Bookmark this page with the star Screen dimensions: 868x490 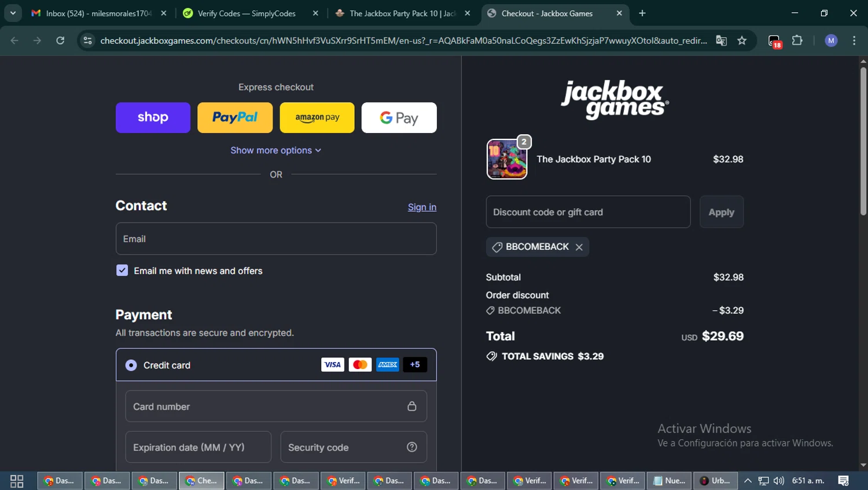tap(742, 40)
